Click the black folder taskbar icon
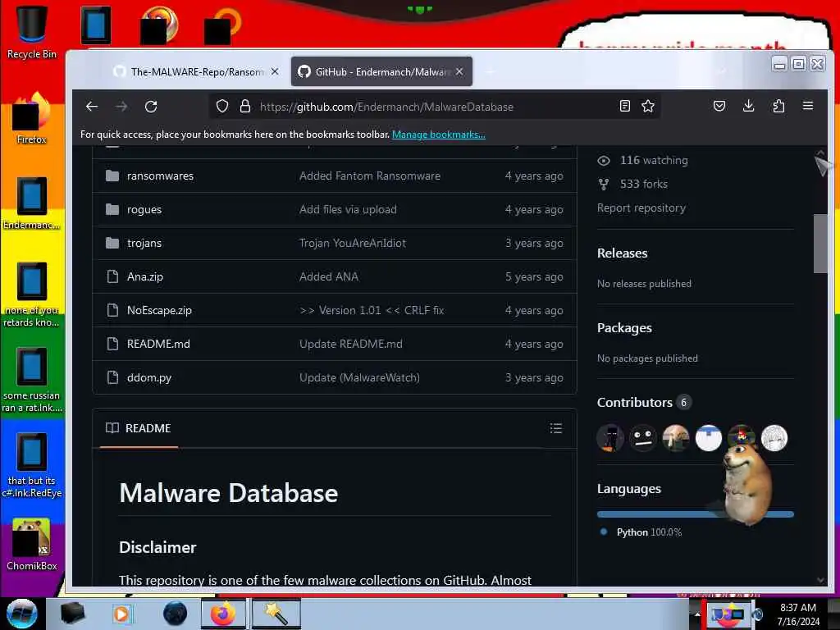 (72, 614)
